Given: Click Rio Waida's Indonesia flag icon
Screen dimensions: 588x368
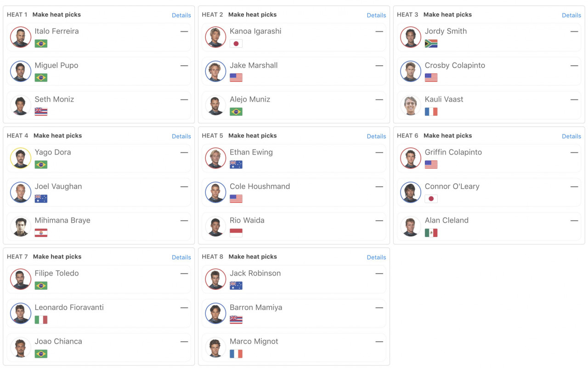Looking at the screenshot, I should coord(236,233).
